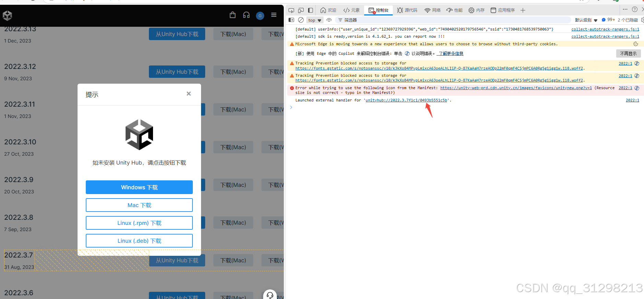Viewport: 644px width, 299px height.
Task: Click the warning triangle on Edge cookies message
Action: point(292,44)
